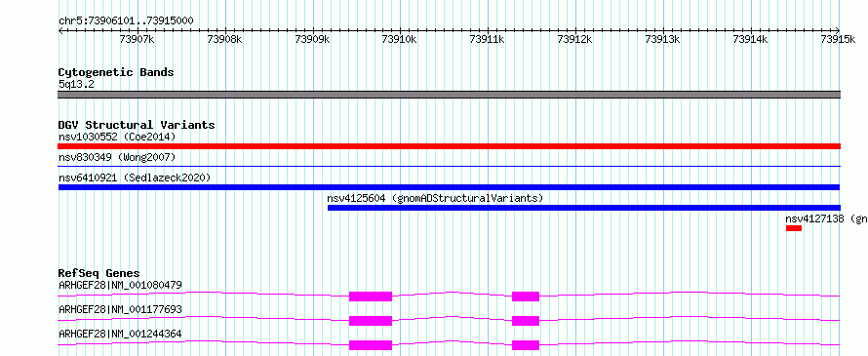The width and height of the screenshot is (868, 356).
Task: Click the 73909k ruler tick label
Action: click(x=312, y=39)
